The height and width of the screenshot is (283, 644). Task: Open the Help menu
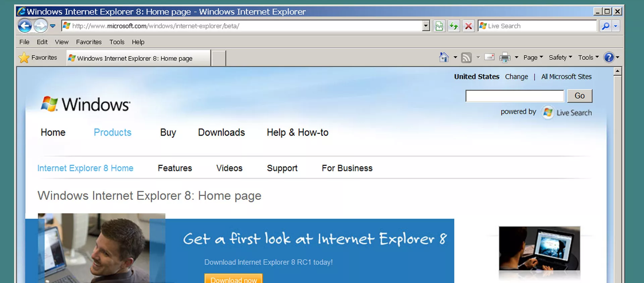pos(138,42)
